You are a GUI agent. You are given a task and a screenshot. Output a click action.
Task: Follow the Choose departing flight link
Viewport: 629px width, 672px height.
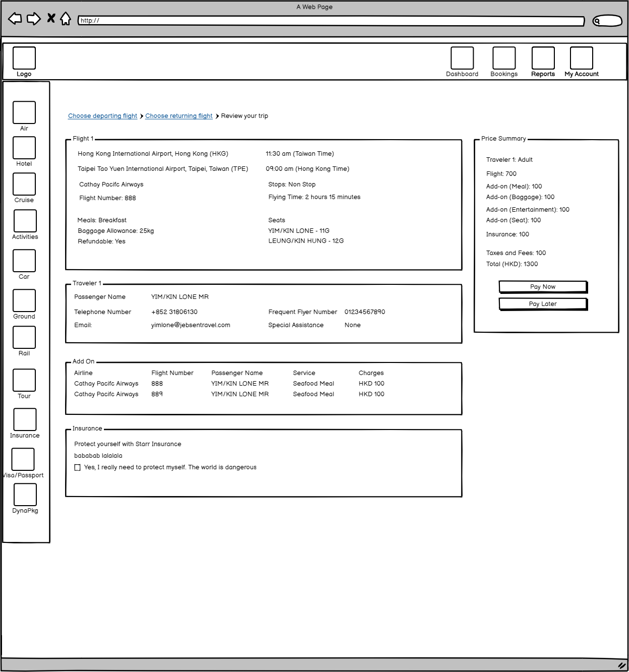coord(102,116)
